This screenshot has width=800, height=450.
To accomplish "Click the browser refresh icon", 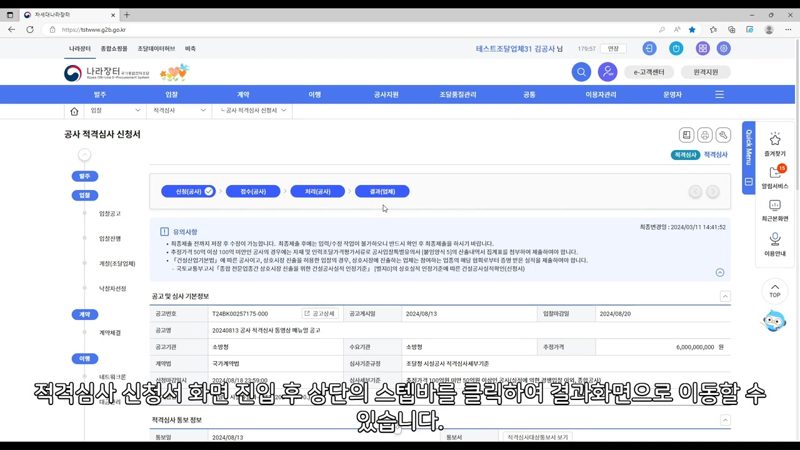I will coord(30,30).
